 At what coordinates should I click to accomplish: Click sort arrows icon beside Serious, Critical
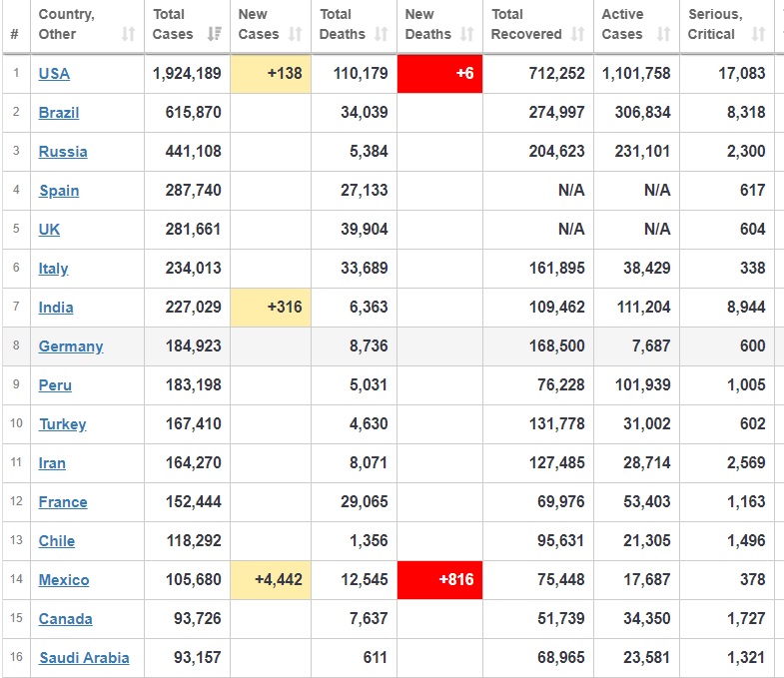coord(758,35)
